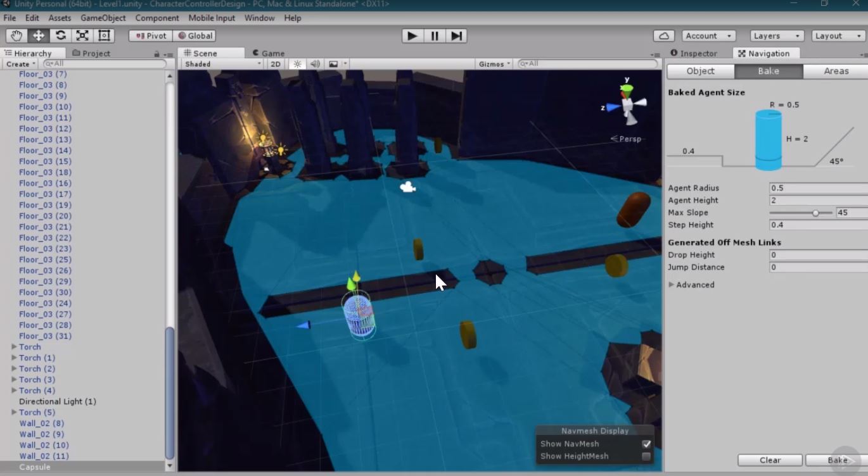Click the Clear button
Screen dimensions: 868x476
click(x=770, y=460)
